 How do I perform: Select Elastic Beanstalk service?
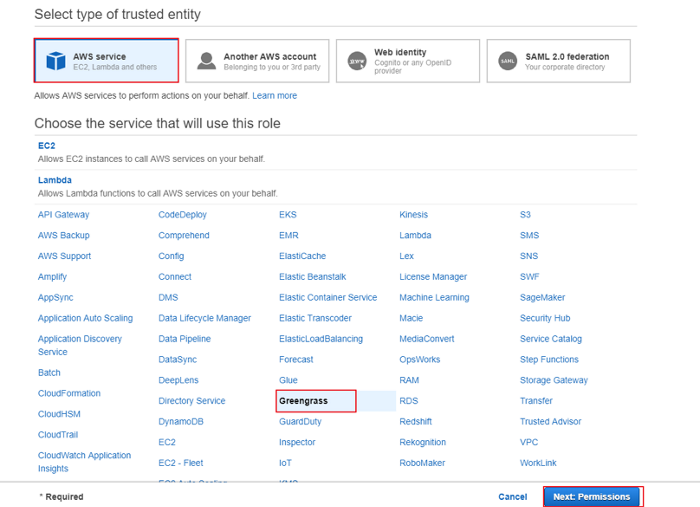(x=312, y=277)
